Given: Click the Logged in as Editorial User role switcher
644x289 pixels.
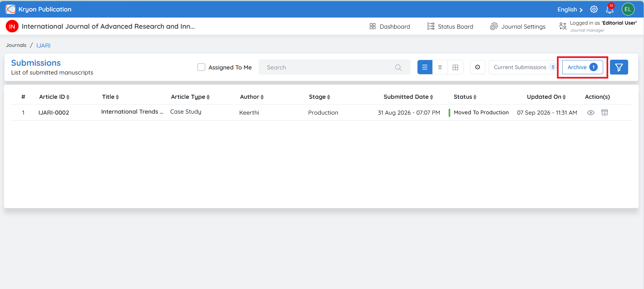Looking at the screenshot, I should (598, 26).
